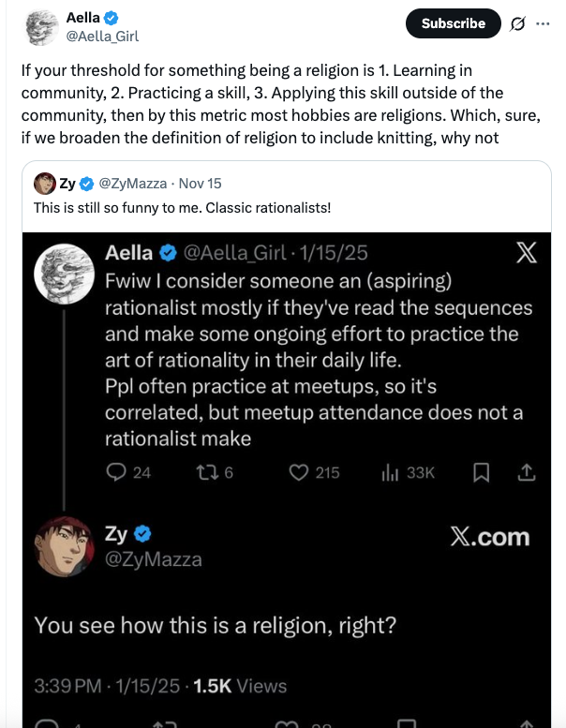Click Aella's name at top of post

82,18
